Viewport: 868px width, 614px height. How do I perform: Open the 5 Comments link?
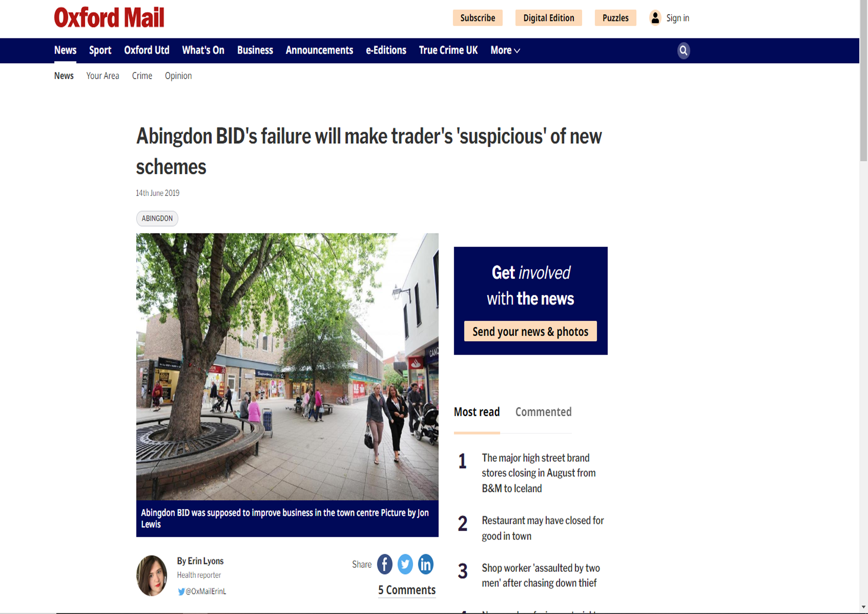(x=407, y=590)
